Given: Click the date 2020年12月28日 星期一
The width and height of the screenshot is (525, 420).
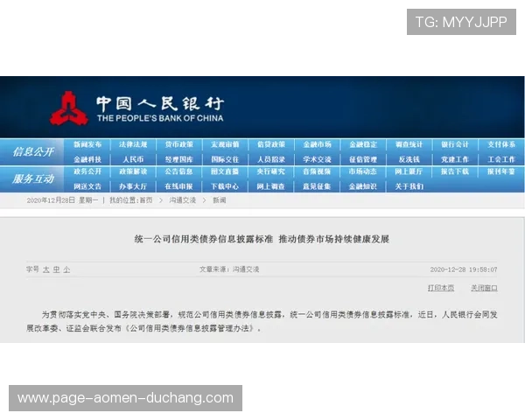Looking at the screenshot, I should [62, 200].
